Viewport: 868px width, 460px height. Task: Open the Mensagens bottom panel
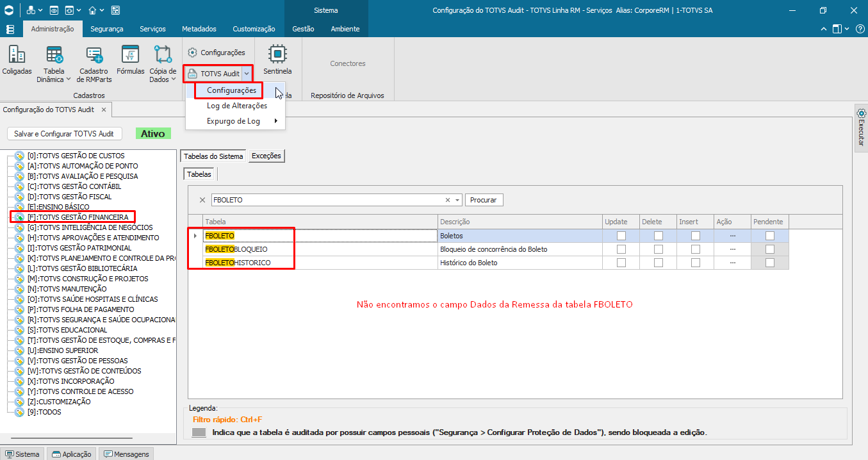click(x=126, y=454)
